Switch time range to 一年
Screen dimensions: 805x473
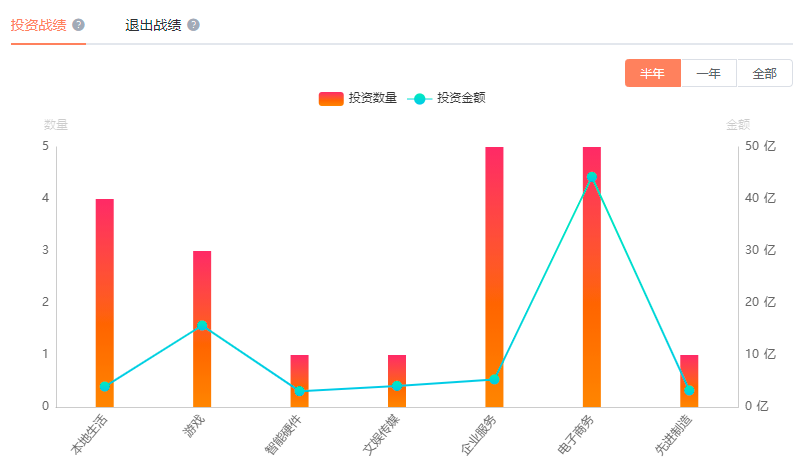point(708,74)
